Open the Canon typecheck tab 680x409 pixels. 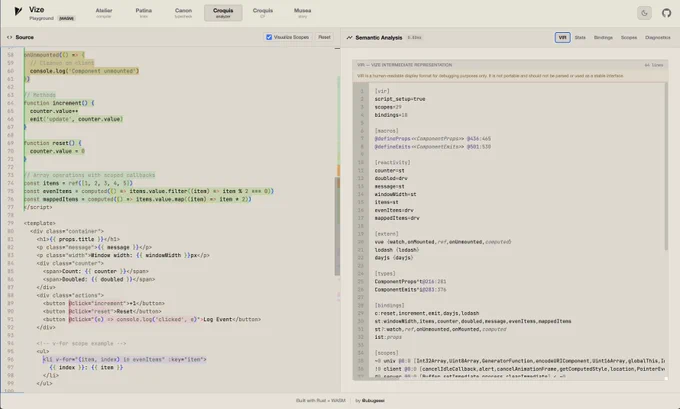pyautogui.click(x=183, y=13)
